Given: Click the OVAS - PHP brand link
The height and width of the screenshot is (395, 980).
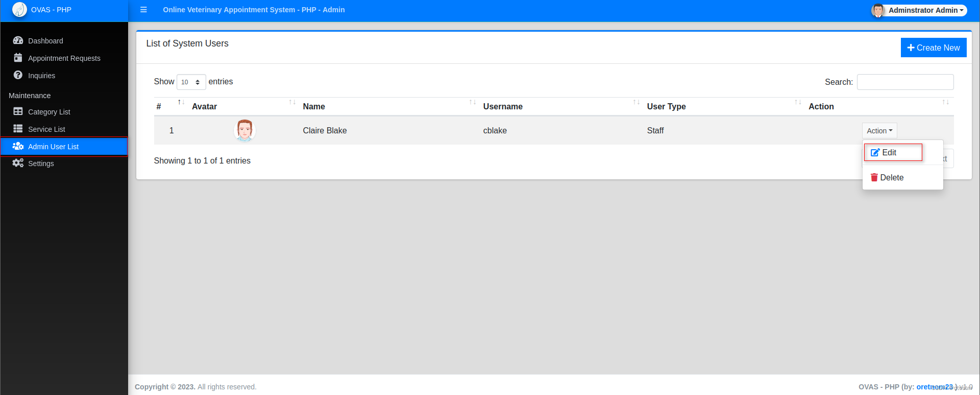Looking at the screenshot, I should pyautogui.click(x=51, y=10).
